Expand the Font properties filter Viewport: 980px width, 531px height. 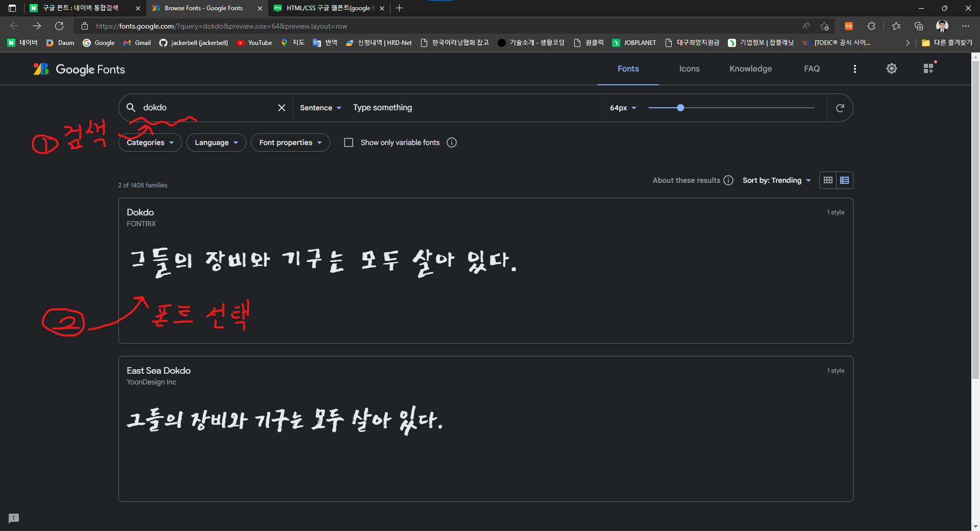pos(290,142)
